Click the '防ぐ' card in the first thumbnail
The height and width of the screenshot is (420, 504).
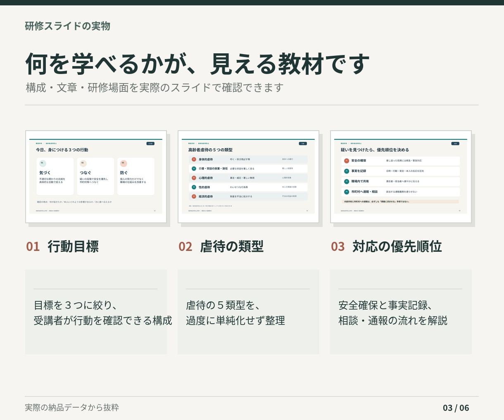click(x=136, y=177)
